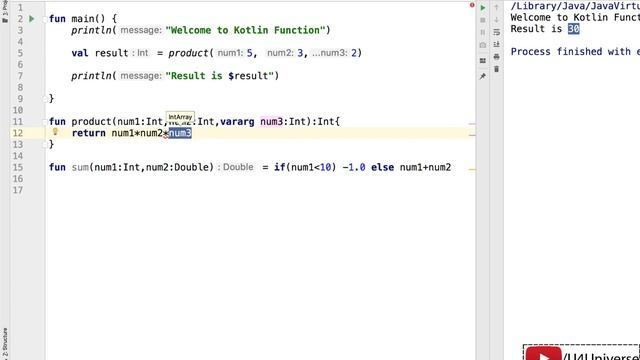Collapse the main function fold marker on line 2
Viewport: 640px width, 360px height.
[x=44, y=19]
